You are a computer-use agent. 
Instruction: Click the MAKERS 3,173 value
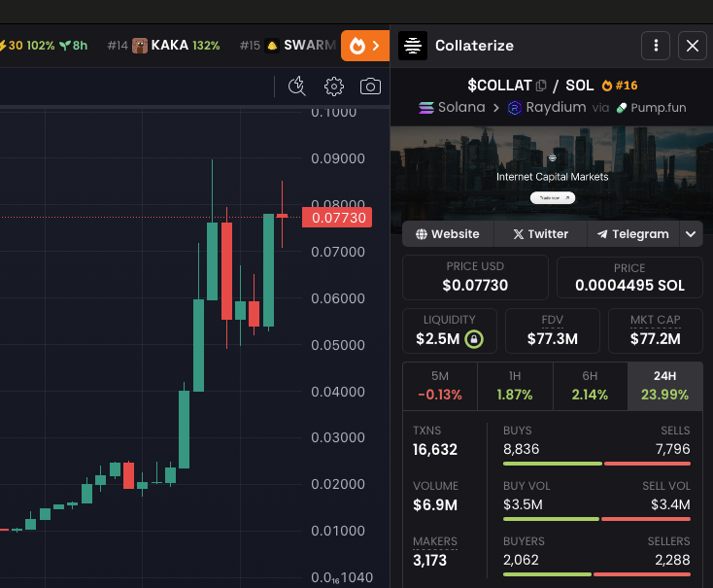click(x=429, y=560)
